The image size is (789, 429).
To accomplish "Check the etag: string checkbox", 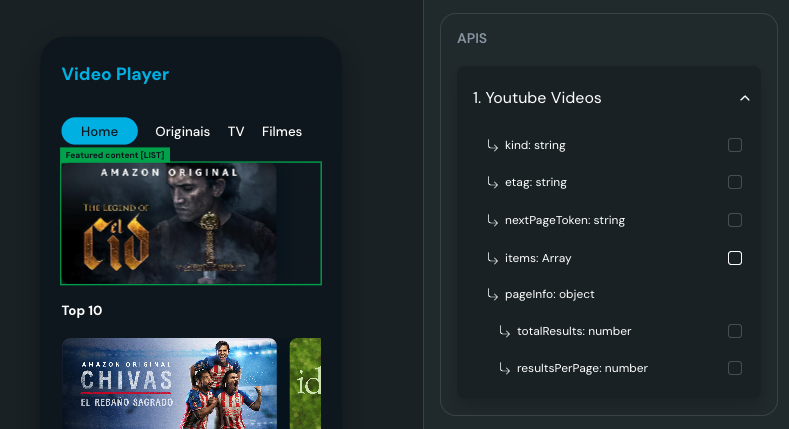I will pyautogui.click(x=735, y=182).
